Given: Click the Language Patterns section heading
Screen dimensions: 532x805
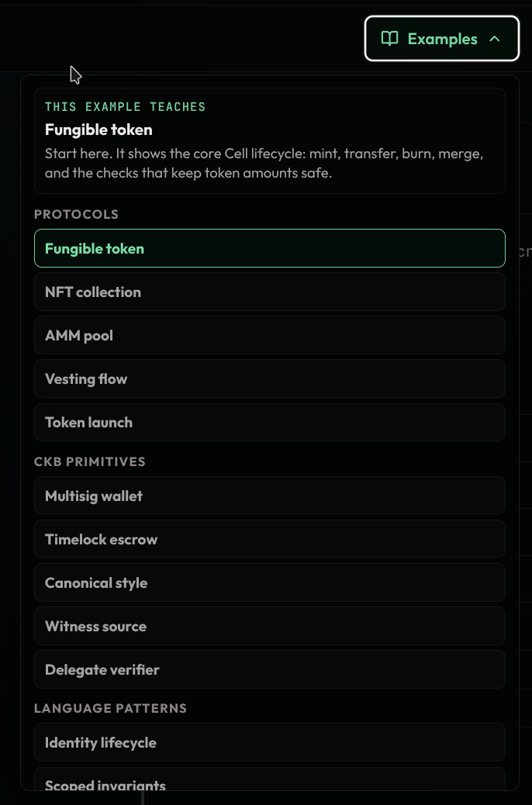Looking at the screenshot, I should (x=110, y=709).
